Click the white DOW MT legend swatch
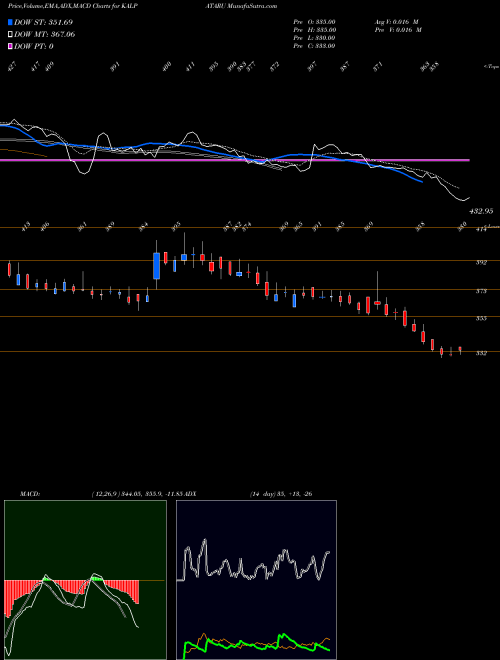The width and height of the screenshot is (500, 660). (10, 35)
